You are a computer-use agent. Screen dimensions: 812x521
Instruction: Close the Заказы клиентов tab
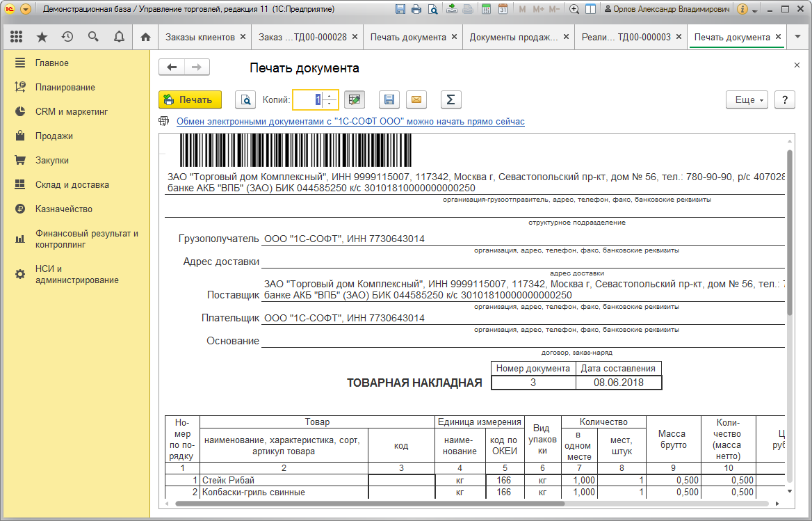tap(243, 37)
